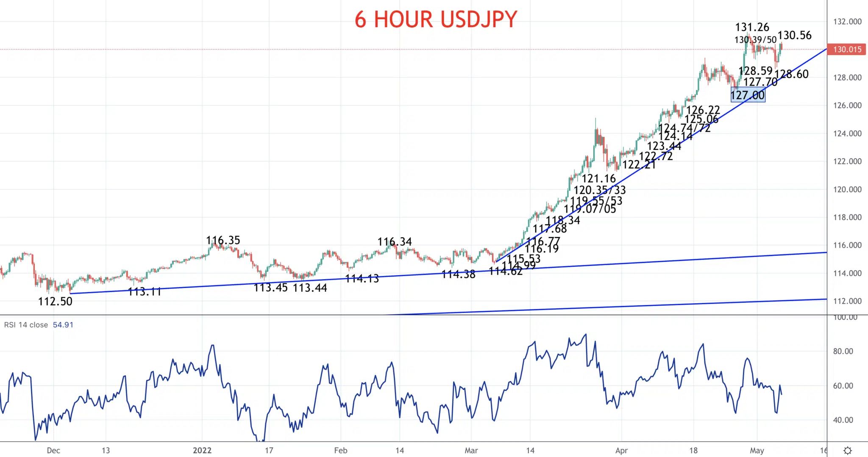Screen dimensions: 868x457
Task: Click the 112.000 price scale label
Action: tap(847, 301)
